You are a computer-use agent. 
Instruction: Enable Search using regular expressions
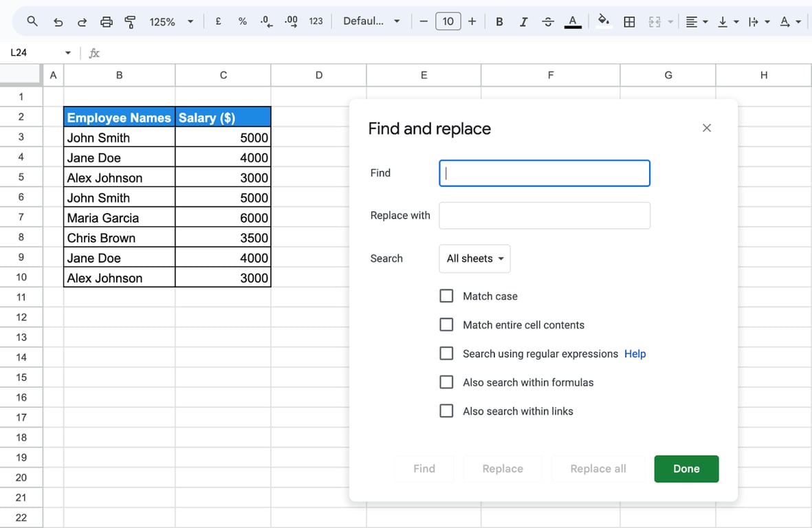pos(446,353)
